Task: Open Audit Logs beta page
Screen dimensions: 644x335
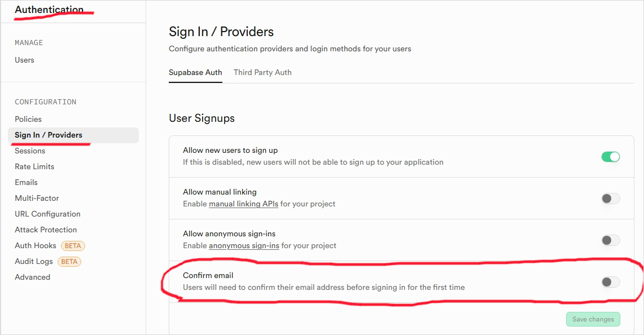Action: tap(34, 261)
